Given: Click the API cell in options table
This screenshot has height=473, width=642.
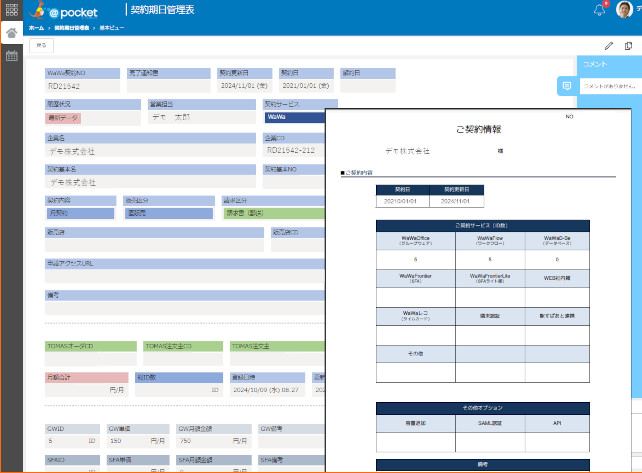Looking at the screenshot, I should (557, 423).
